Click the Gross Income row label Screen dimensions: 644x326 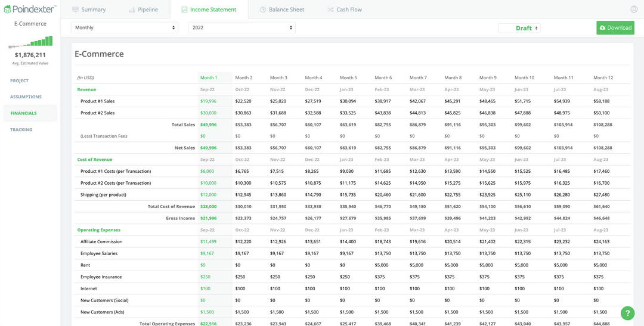(180, 218)
